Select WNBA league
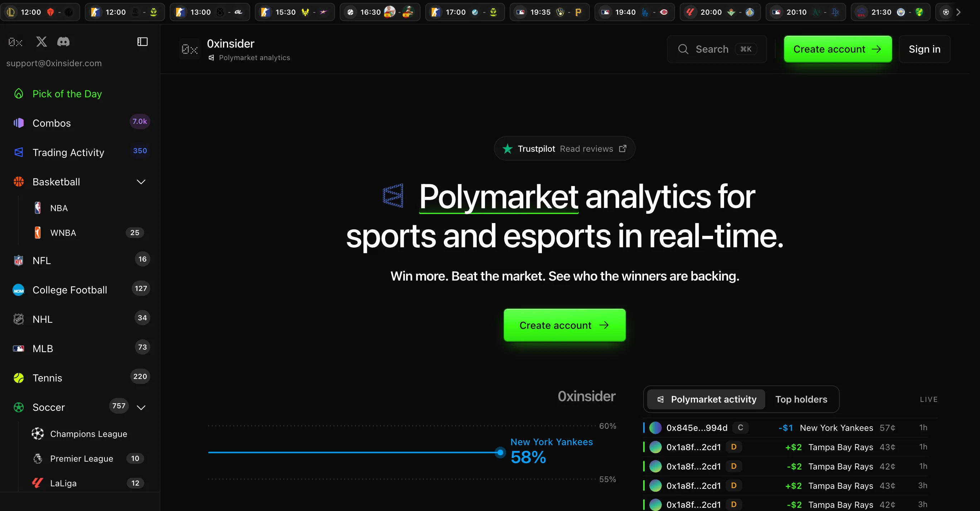Screen dimensions: 980x511 coord(88,232)
